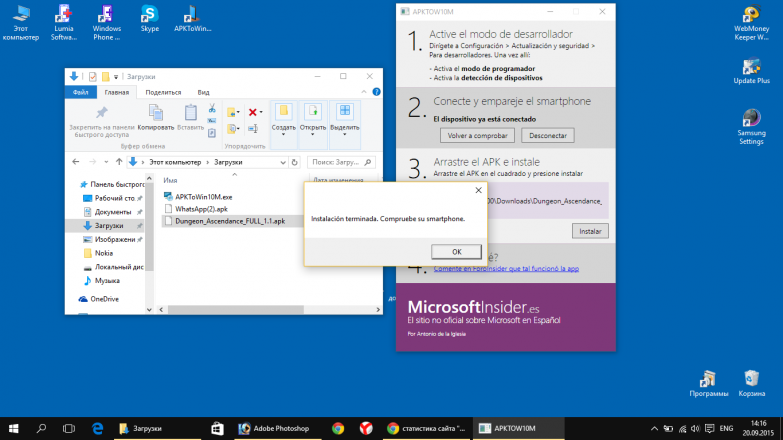This screenshot has height=440, width=783.
Task: Open the Comente en ForoInsider link
Action: 506,269
